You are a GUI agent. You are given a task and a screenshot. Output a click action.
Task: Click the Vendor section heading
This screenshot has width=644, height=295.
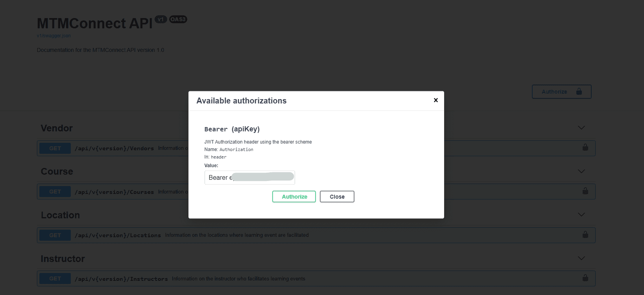57,128
